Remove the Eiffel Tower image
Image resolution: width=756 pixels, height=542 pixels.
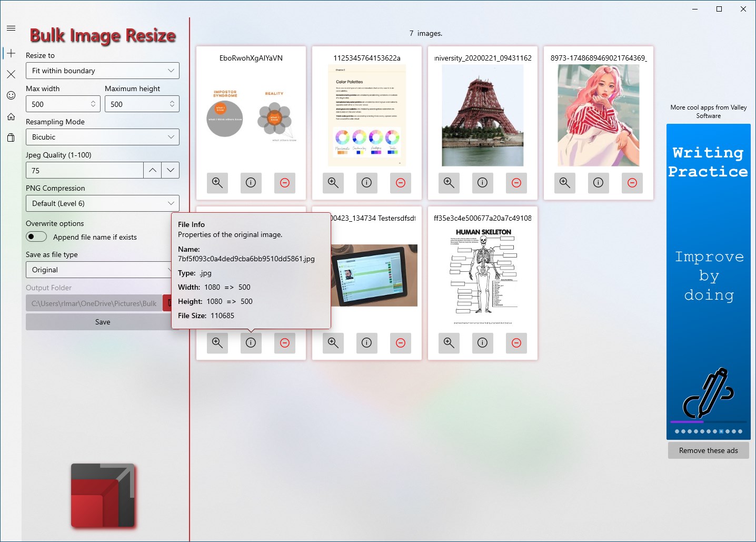click(x=516, y=183)
